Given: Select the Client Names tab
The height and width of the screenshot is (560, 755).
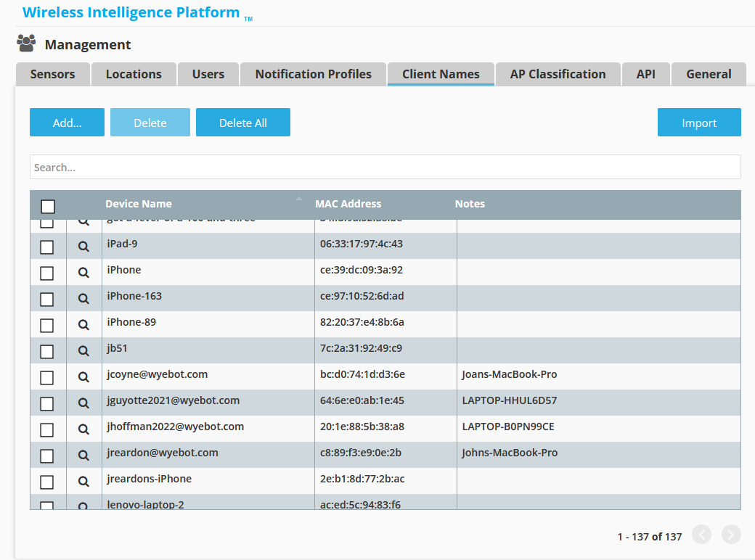Looking at the screenshot, I should pos(441,74).
